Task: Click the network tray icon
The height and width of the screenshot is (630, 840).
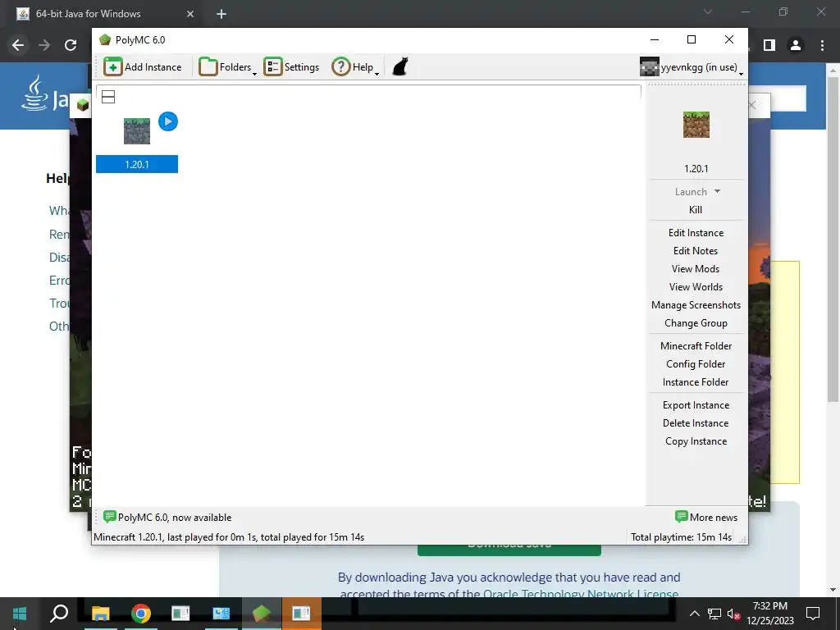Action: click(714, 614)
